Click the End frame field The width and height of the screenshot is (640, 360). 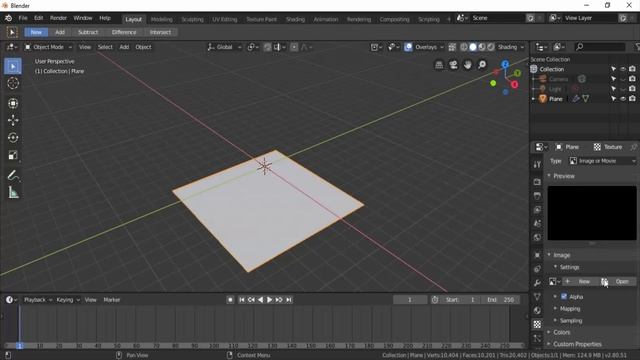(501, 300)
